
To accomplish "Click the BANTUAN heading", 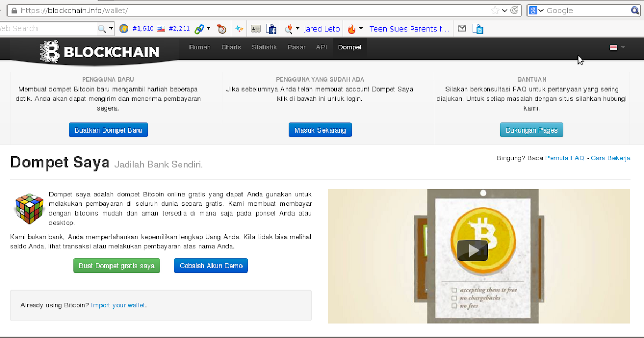I will tap(532, 79).
